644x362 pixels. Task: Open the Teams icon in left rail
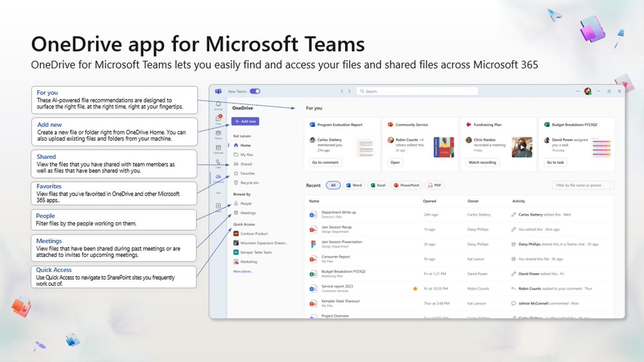tap(218, 134)
